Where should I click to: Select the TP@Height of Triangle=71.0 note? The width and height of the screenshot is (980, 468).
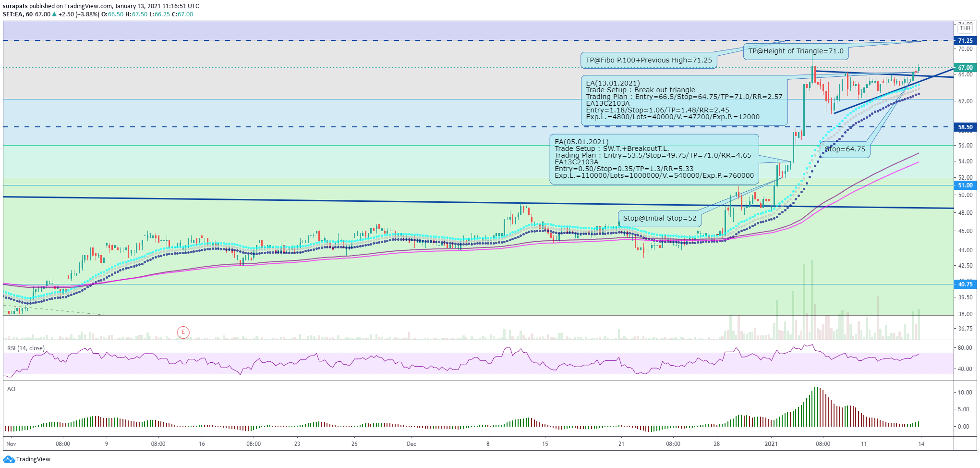click(x=796, y=51)
